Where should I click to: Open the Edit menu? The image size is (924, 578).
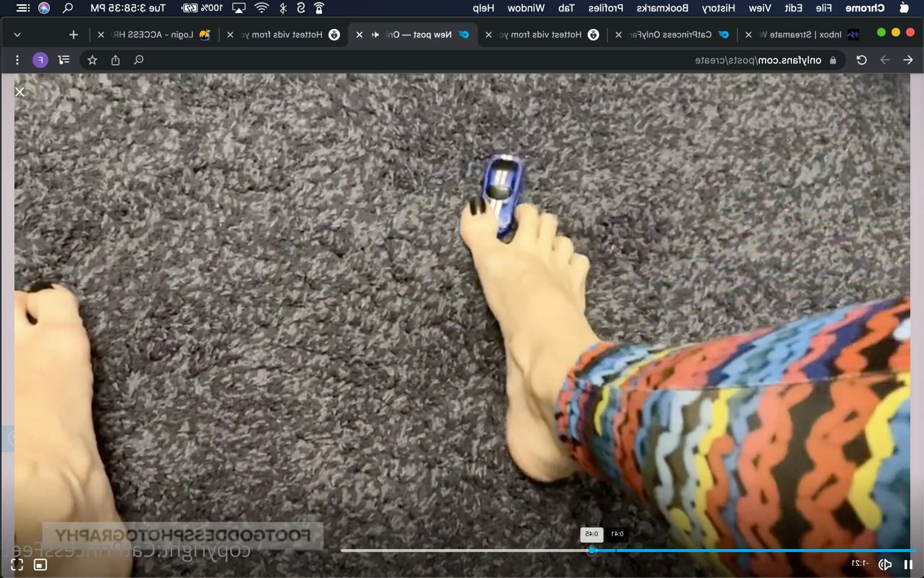794,8
